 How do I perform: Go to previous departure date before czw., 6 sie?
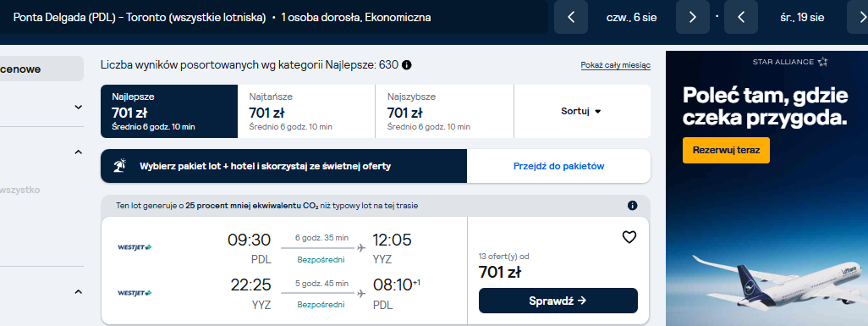571,17
